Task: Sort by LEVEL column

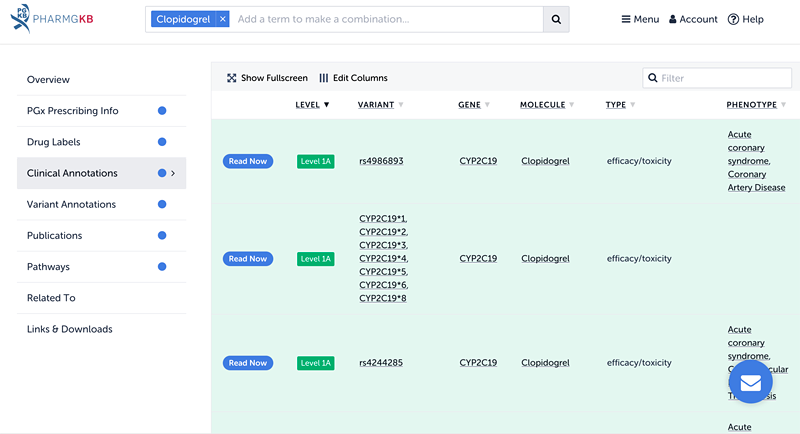Action: pyautogui.click(x=312, y=105)
